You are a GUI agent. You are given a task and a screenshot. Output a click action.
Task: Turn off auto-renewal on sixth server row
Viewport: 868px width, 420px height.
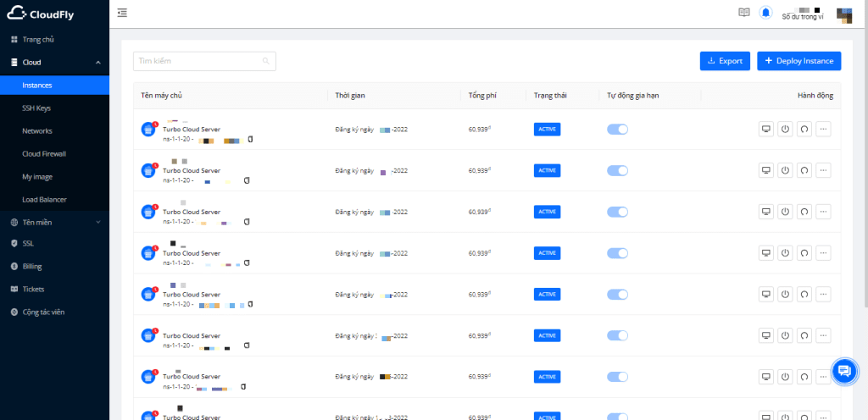click(x=617, y=335)
